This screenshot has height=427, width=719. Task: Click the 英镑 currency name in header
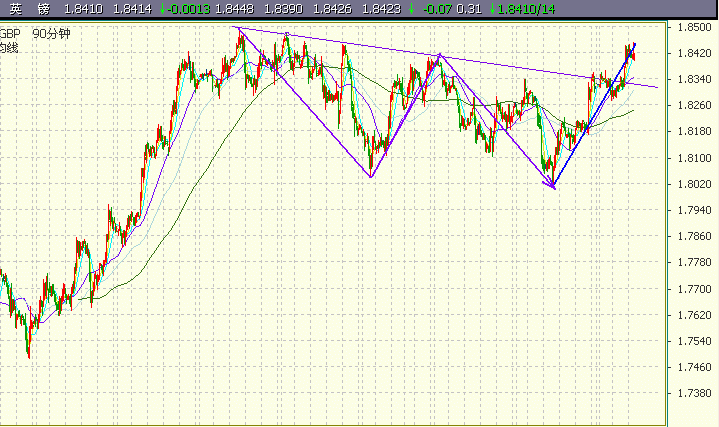29,9
